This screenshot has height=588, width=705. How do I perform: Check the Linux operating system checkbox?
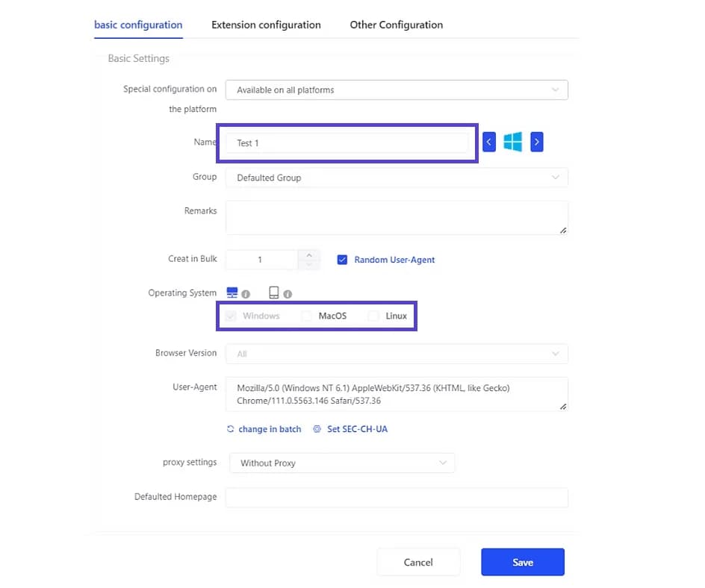(x=373, y=316)
